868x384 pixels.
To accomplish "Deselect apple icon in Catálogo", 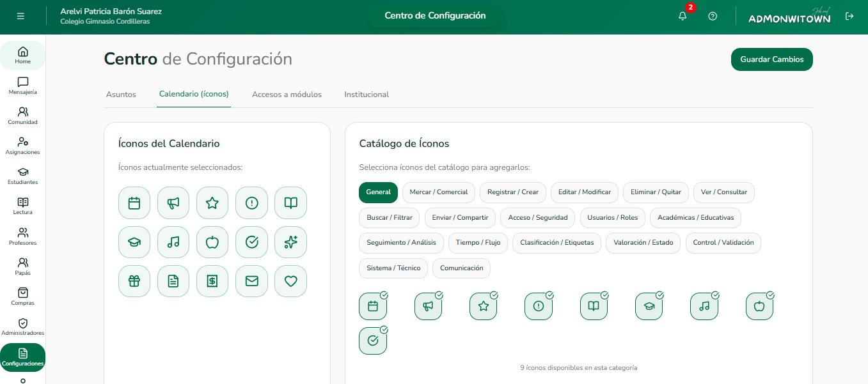I will tap(760, 306).
